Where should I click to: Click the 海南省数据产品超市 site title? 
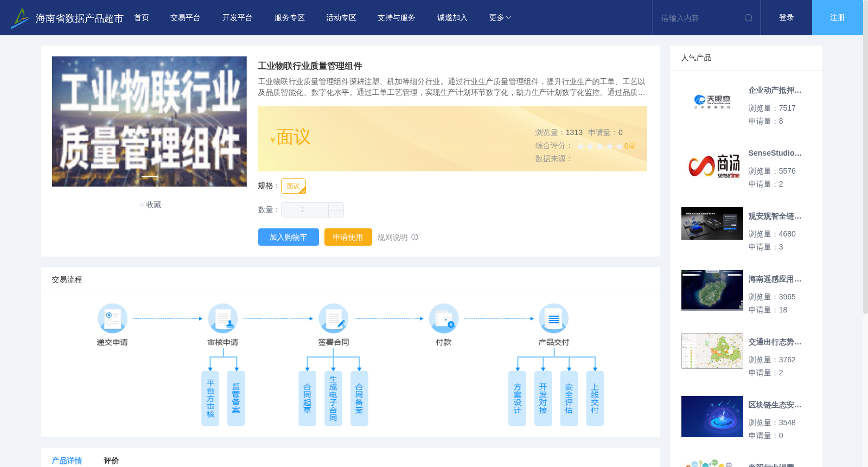pos(79,18)
